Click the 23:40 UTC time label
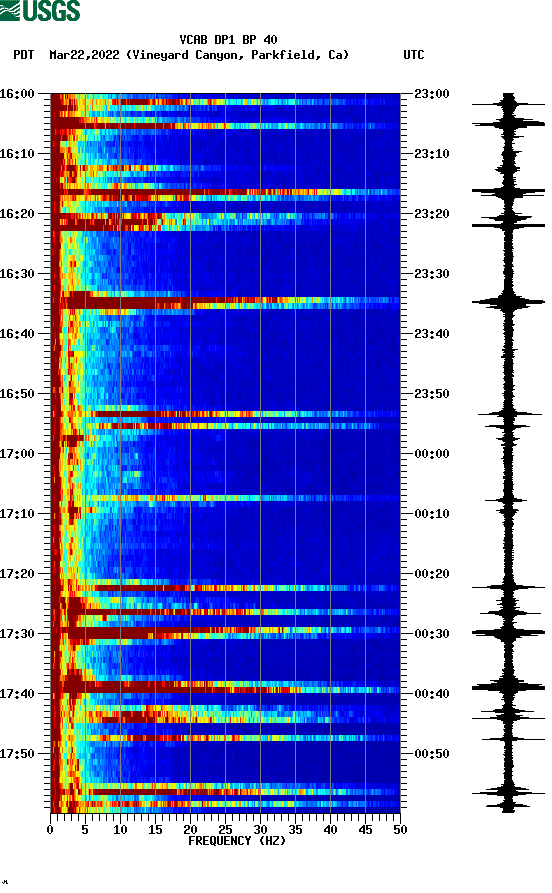This screenshot has width=552, height=893. [432, 334]
